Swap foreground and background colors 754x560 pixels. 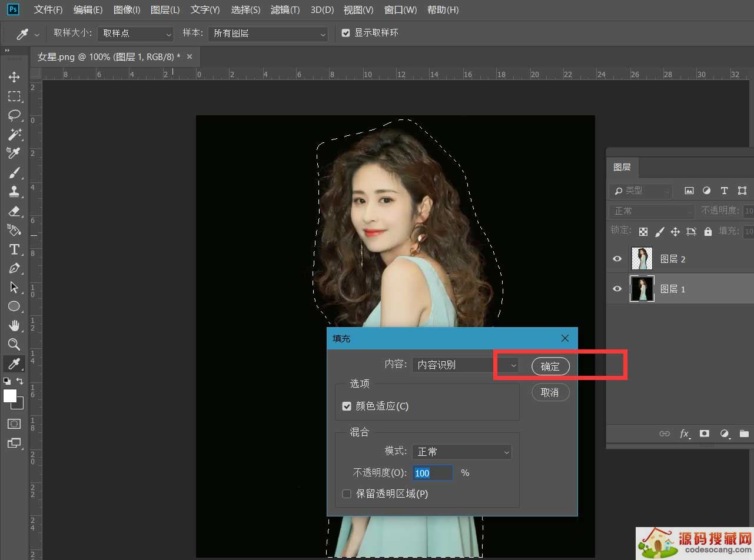20,381
